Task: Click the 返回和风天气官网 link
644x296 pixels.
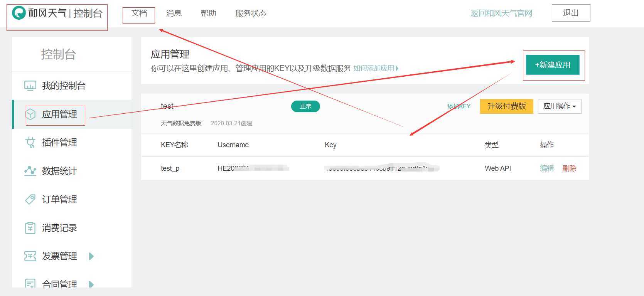Action: [x=501, y=13]
